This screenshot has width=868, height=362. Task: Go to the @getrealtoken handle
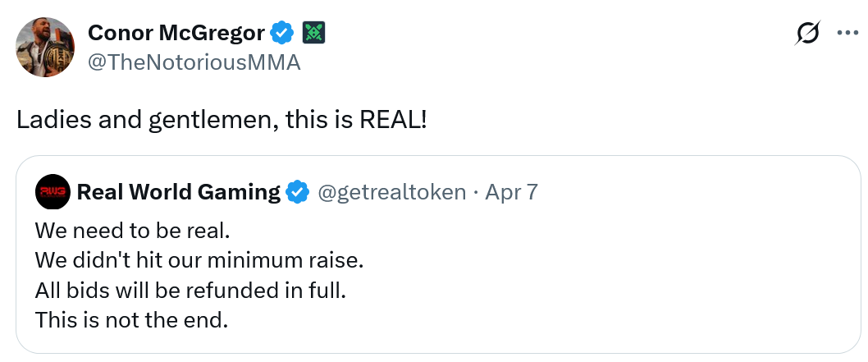click(x=391, y=193)
